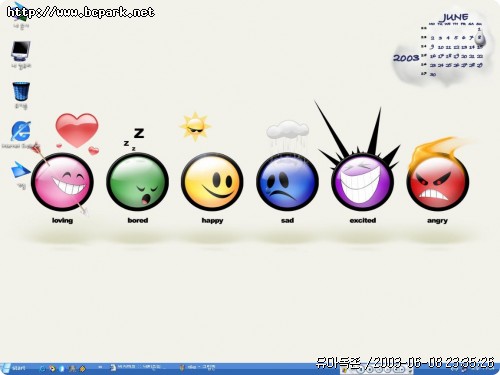Click the last orange quick launch icon
This screenshot has height=375, width=500.
tap(82, 368)
